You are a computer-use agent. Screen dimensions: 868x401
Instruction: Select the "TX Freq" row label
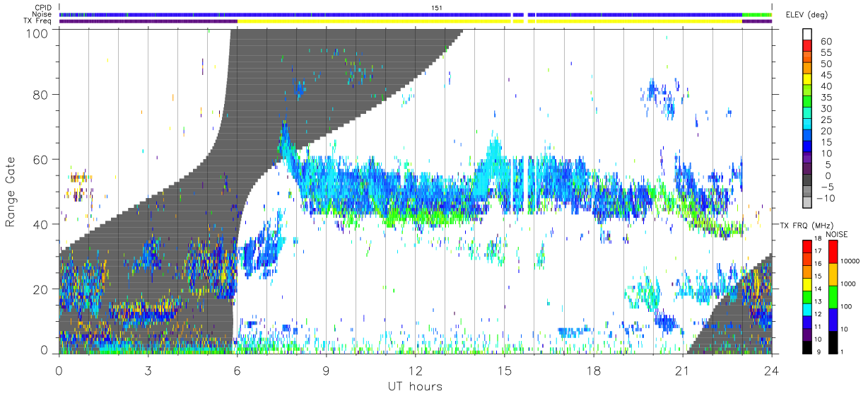tap(39, 21)
